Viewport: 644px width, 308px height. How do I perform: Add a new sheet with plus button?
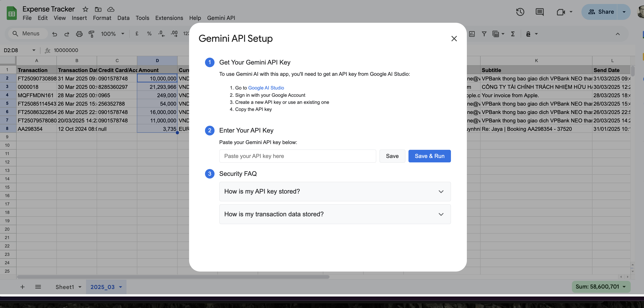[23, 287]
